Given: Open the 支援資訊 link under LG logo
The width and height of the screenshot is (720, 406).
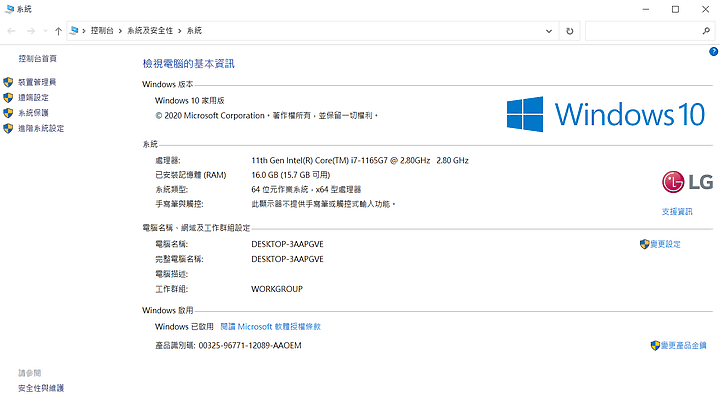Looking at the screenshot, I should coord(677,212).
